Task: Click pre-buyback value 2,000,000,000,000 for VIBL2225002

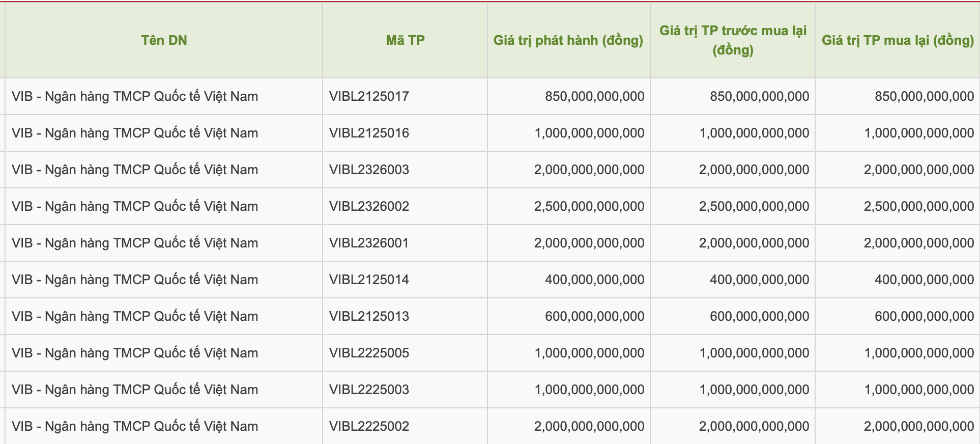Action: click(x=754, y=426)
